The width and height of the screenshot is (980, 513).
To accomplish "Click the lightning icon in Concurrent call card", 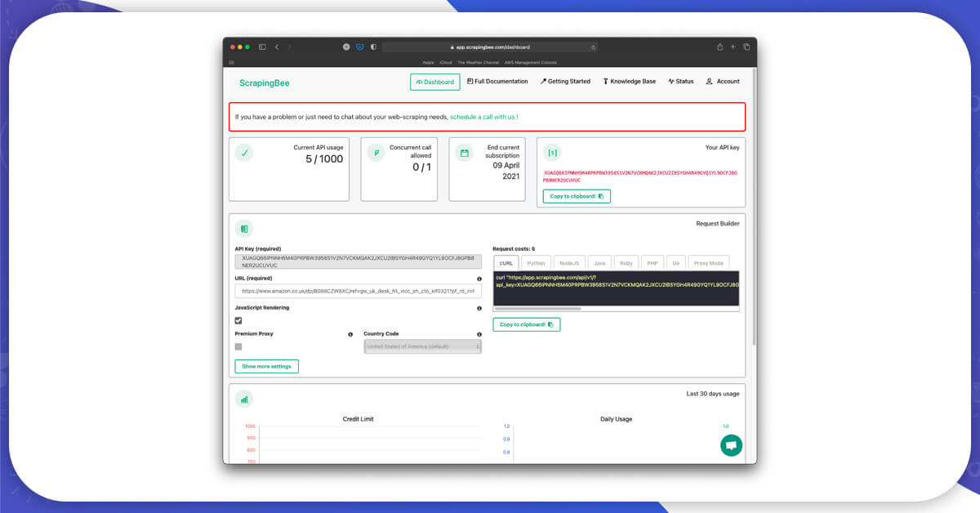I will tap(376, 152).
